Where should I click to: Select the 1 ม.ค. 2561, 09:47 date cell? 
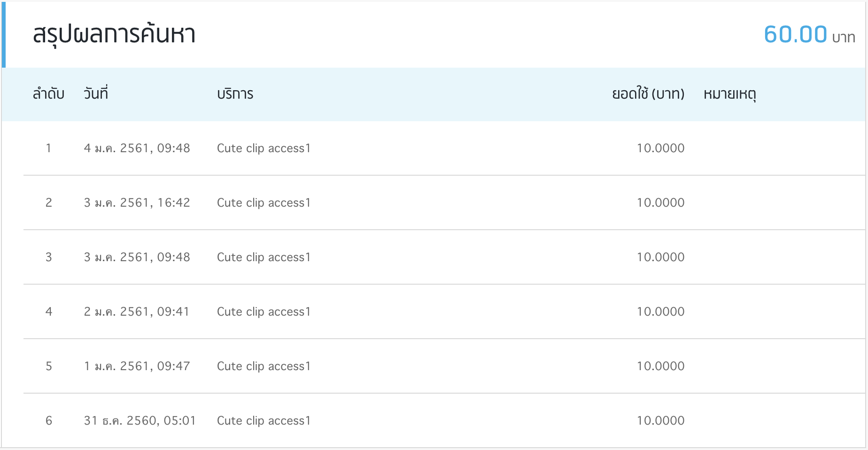137,366
